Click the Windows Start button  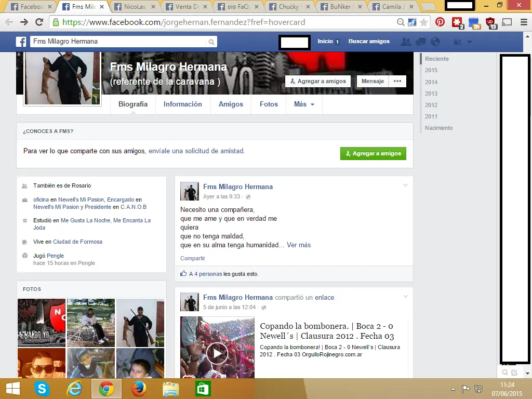pos(13,389)
